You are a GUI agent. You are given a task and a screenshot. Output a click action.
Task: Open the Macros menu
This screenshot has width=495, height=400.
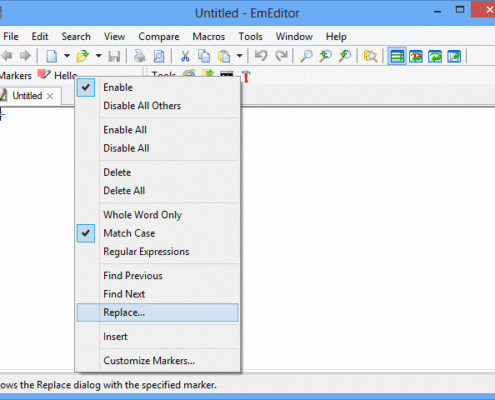pos(209,36)
